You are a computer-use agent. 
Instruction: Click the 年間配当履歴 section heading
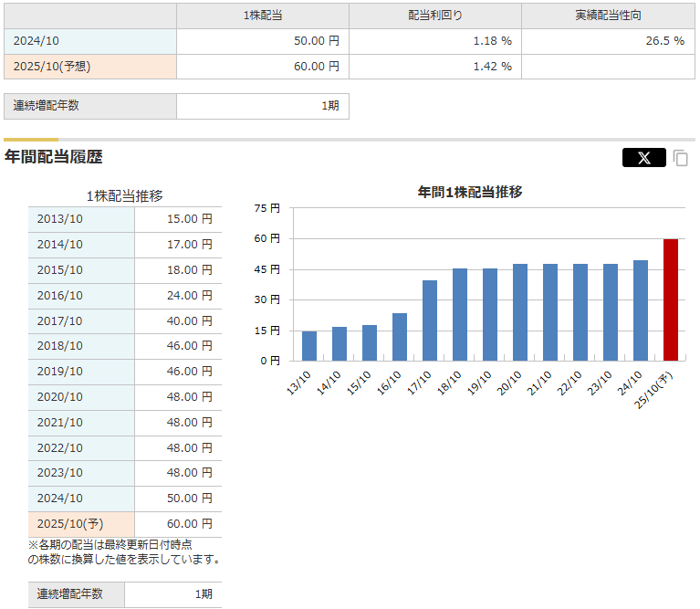point(54,157)
